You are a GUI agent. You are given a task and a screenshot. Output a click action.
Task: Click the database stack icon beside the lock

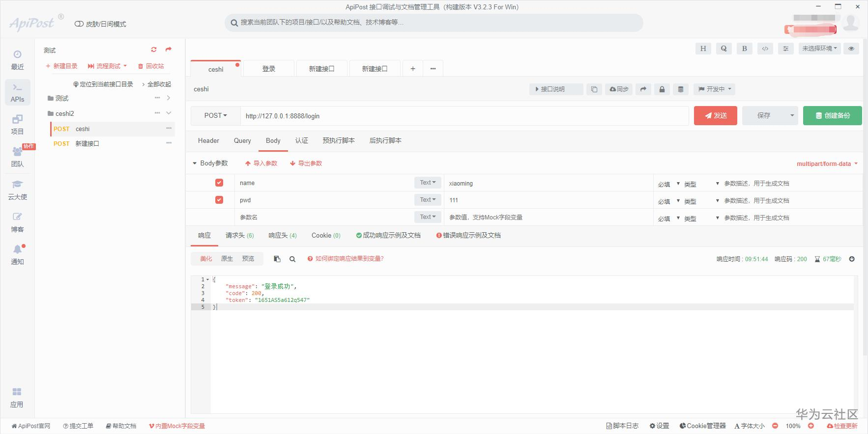pos(681,89)
